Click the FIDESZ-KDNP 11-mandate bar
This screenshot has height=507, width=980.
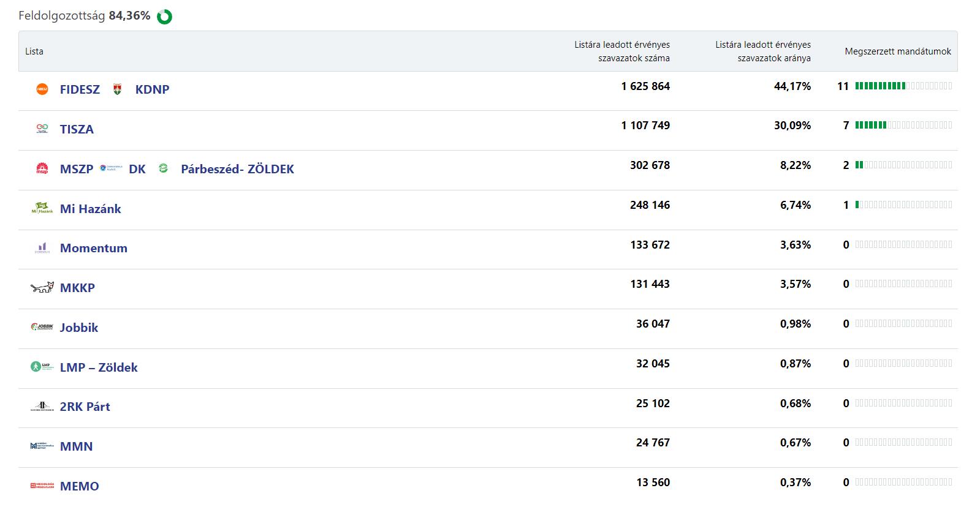(x=903, y=86)
